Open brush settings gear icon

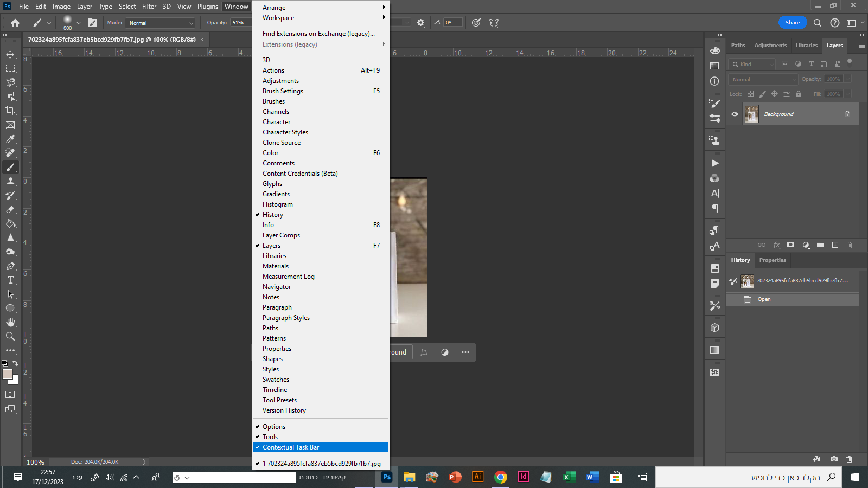(x=421, y=23)
